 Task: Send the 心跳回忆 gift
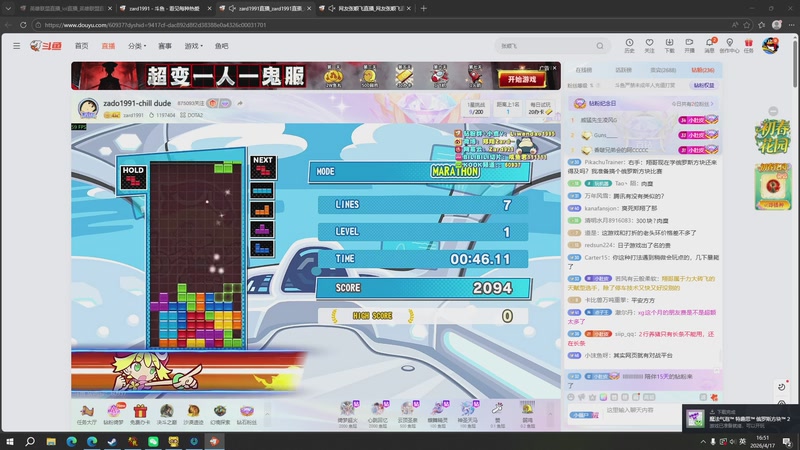pyautogui.click(x=378, y=414)
